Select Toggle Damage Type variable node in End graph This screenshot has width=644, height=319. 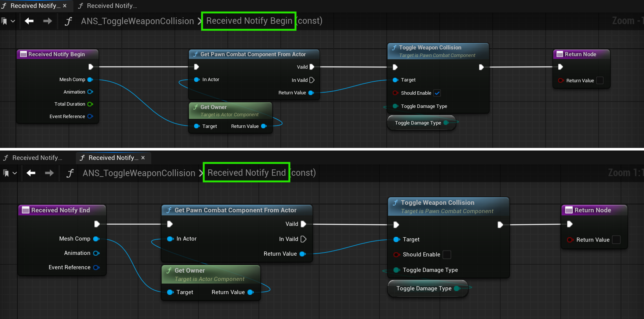428,288
